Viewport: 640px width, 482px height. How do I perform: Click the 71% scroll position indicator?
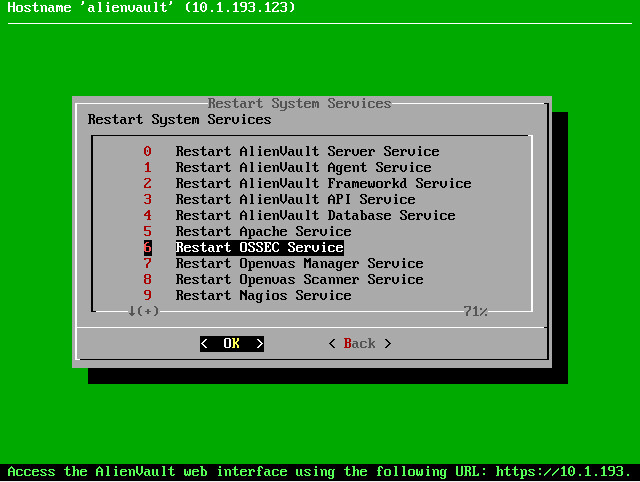coord(476,311)
